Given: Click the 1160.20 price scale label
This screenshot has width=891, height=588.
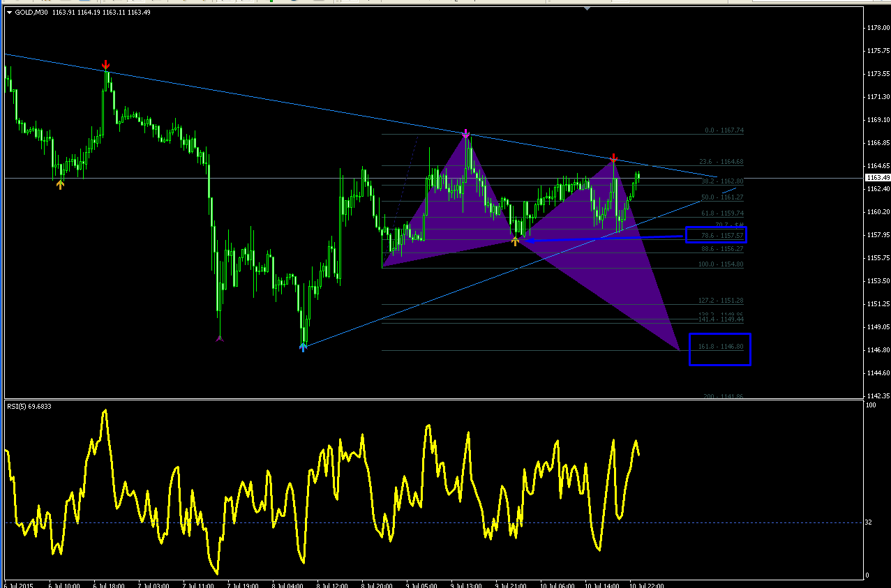Looking at the screenshot, I should 877,212.
